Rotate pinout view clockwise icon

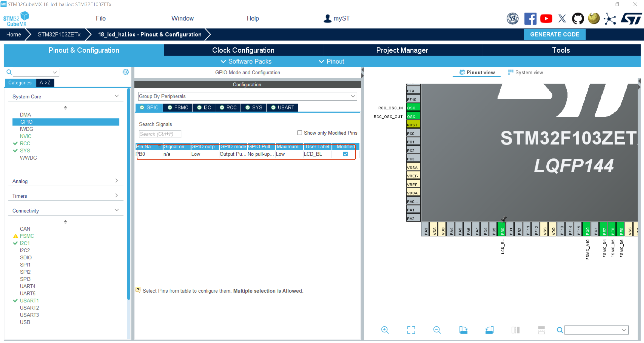point(463,330)
